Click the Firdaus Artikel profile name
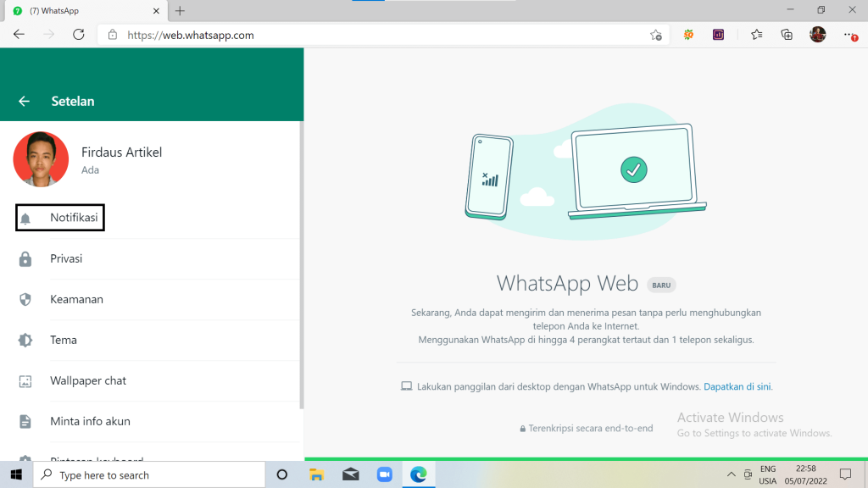Viewport: 868px width, 488px height. [x=121, y=152]
